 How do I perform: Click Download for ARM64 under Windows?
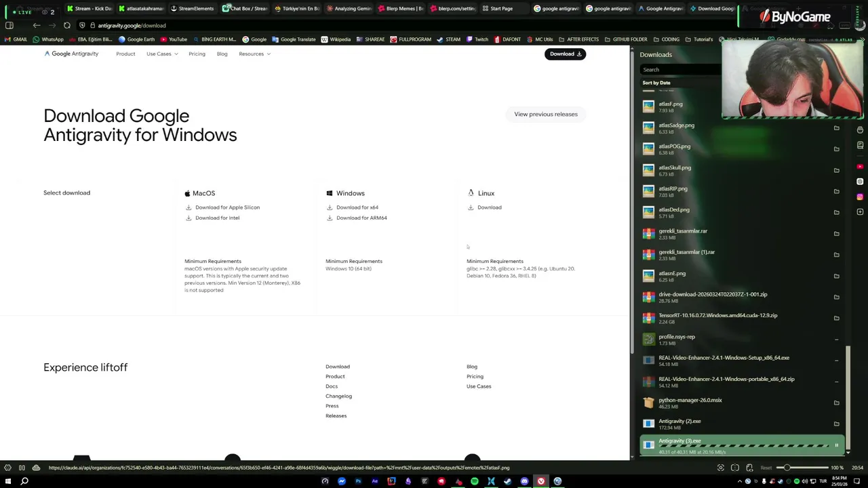[x=357, y=218]
